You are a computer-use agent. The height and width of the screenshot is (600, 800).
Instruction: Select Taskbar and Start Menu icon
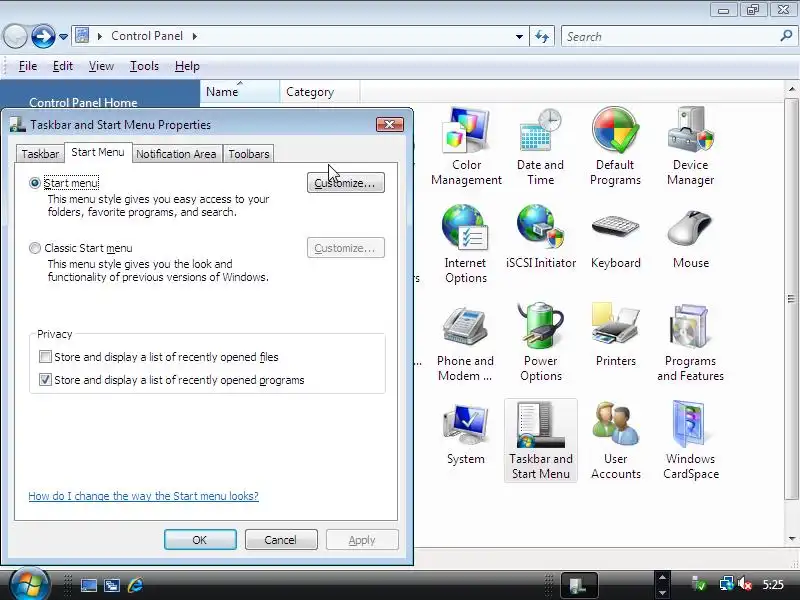coord(540,440)
